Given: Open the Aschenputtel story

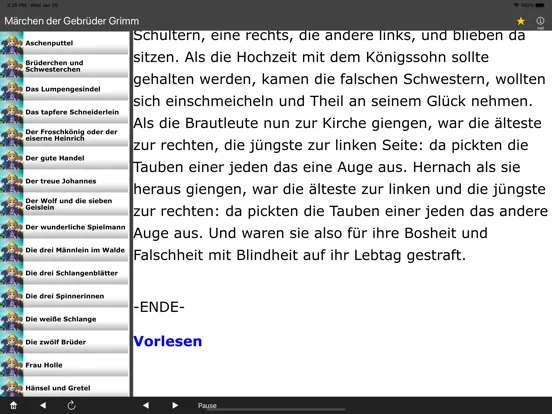Looking at the screenshot, I should pos(65,43).
